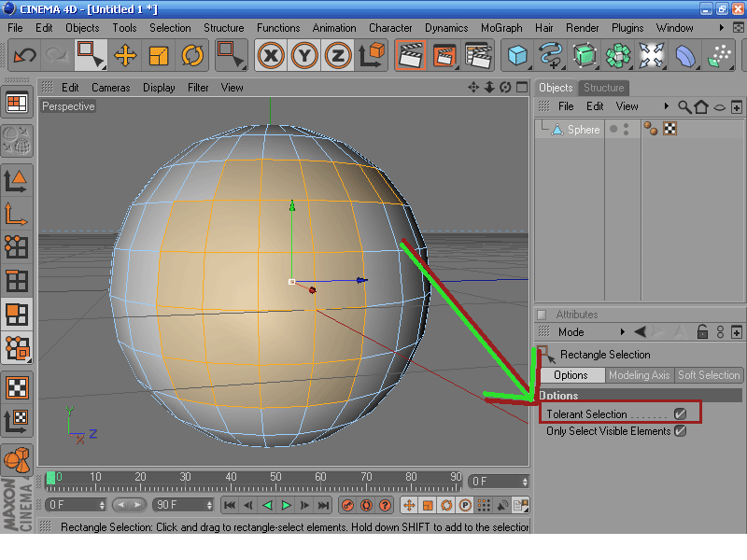Uncheck Only Select Visible Elements checkbox
Image resolution: width=747 pixels, height=560 pixels.
681,431
